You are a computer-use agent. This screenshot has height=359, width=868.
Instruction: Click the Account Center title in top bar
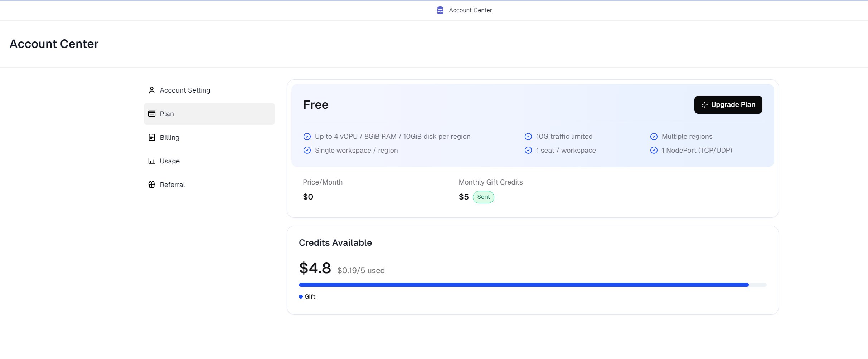click(470, 10)
